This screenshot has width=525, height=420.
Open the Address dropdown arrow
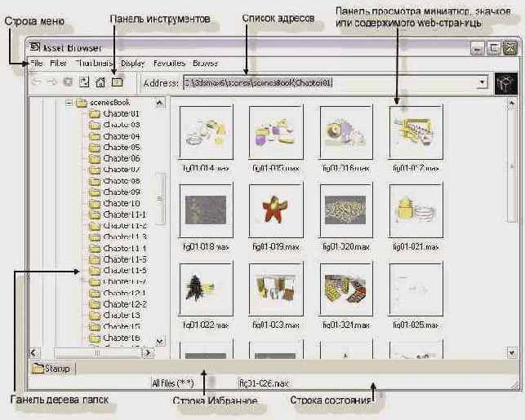[482, 82]
